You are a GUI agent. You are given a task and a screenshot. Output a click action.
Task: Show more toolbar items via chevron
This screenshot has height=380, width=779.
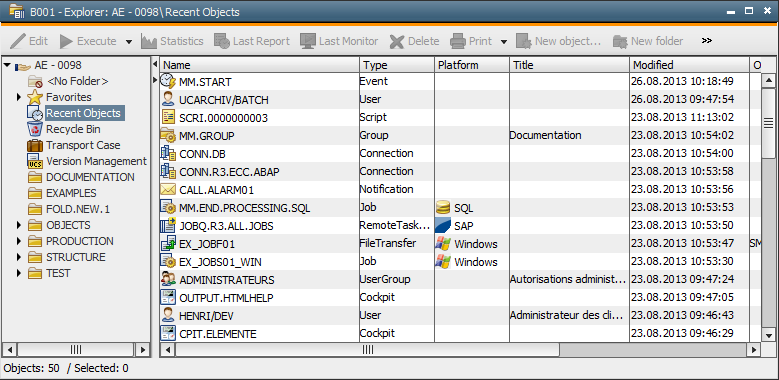(707, 41)
